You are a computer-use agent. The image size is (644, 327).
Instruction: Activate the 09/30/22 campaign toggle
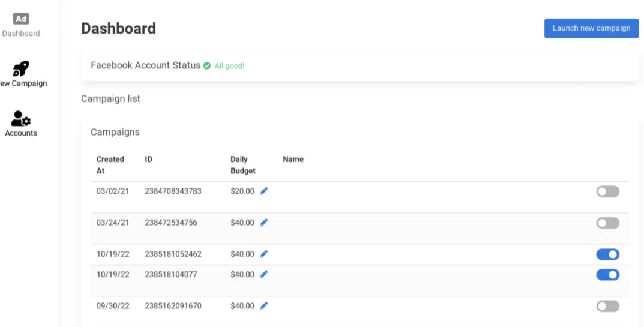tap(608, 306)
